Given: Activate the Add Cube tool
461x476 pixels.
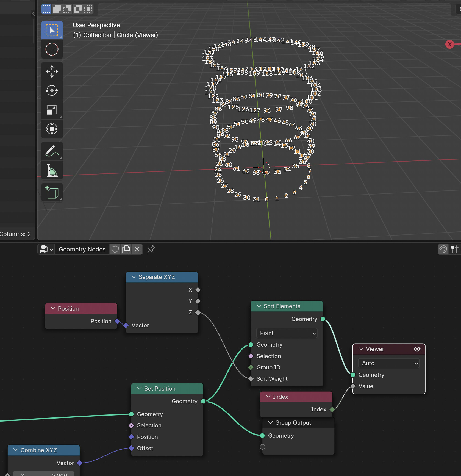Looking at the screenshot, I should (52, 192).
